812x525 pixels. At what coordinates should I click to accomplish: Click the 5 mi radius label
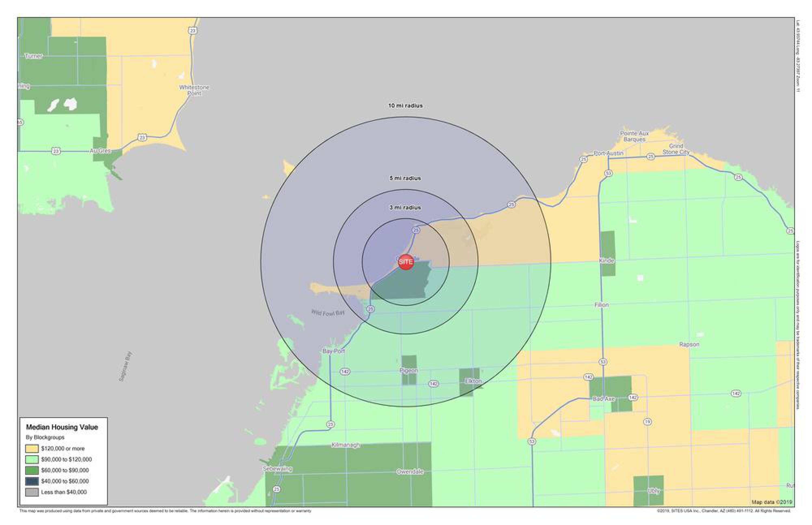(x=405, y=178)
